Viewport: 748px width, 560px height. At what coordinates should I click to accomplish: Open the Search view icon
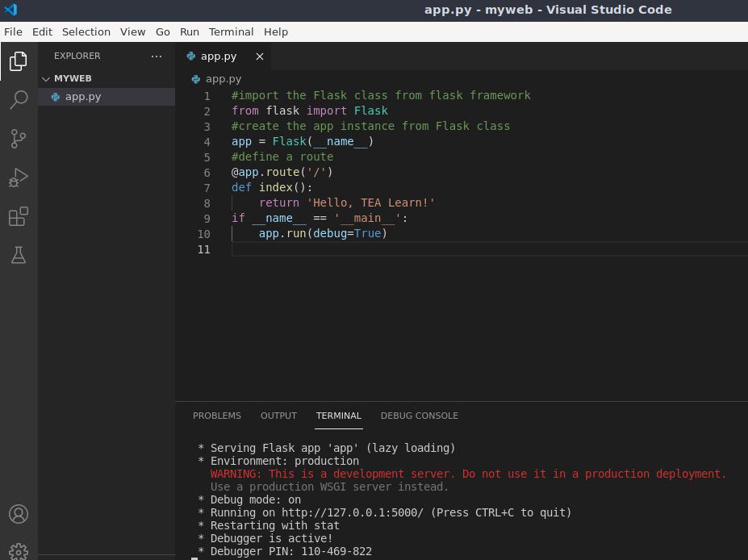coord(18,100)
